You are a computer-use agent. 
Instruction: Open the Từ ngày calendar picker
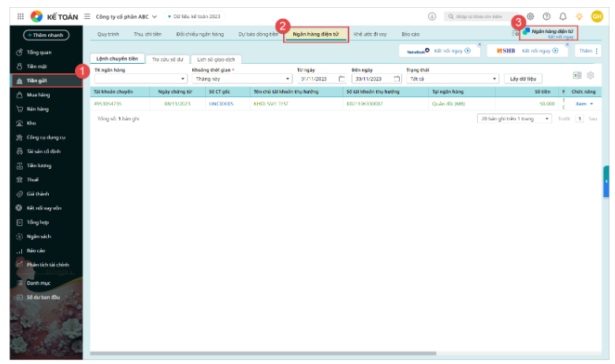341,79
